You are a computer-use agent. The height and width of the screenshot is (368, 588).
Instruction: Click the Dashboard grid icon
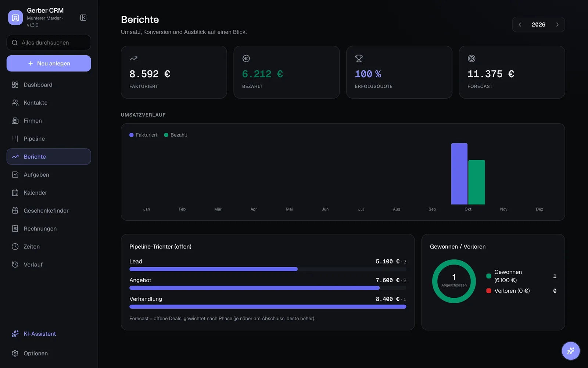(15, 85)
